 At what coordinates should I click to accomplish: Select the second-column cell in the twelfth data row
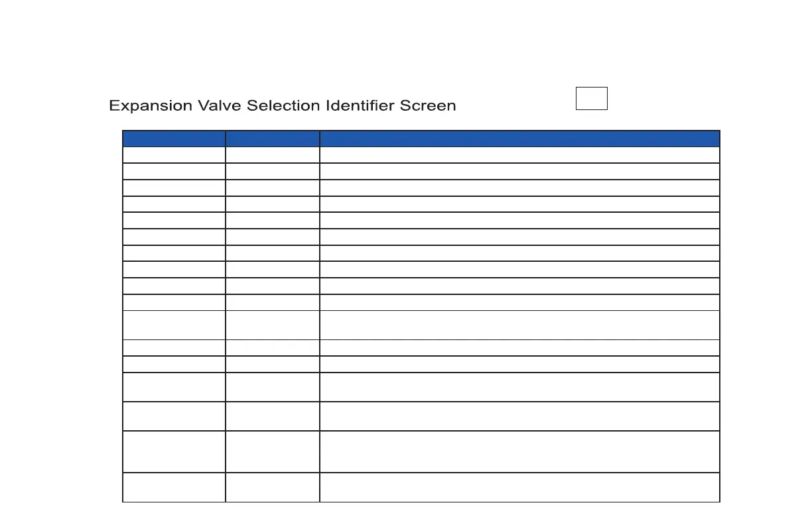click(272, 347)
